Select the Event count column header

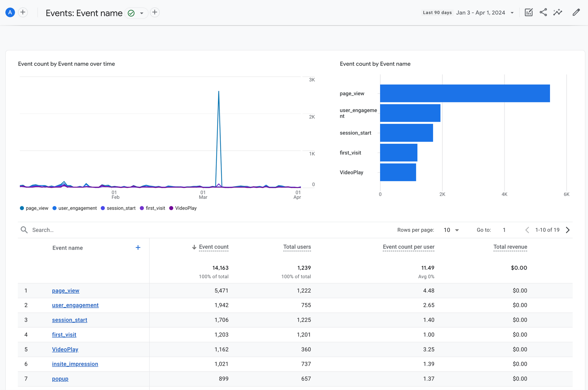(x=213, y=247)
